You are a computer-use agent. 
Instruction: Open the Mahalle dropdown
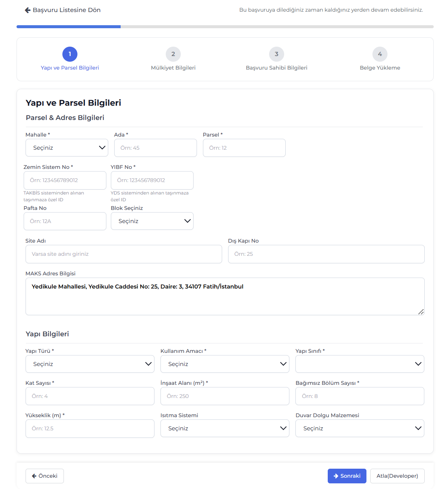coord(67,148)
